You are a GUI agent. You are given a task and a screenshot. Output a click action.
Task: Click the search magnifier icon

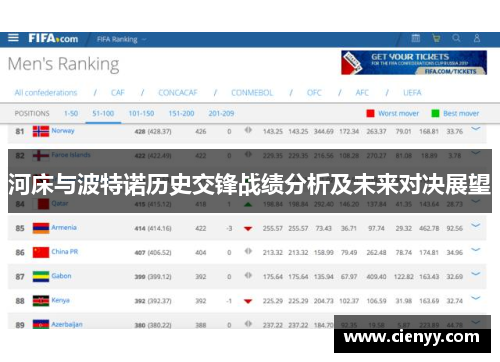456,38
